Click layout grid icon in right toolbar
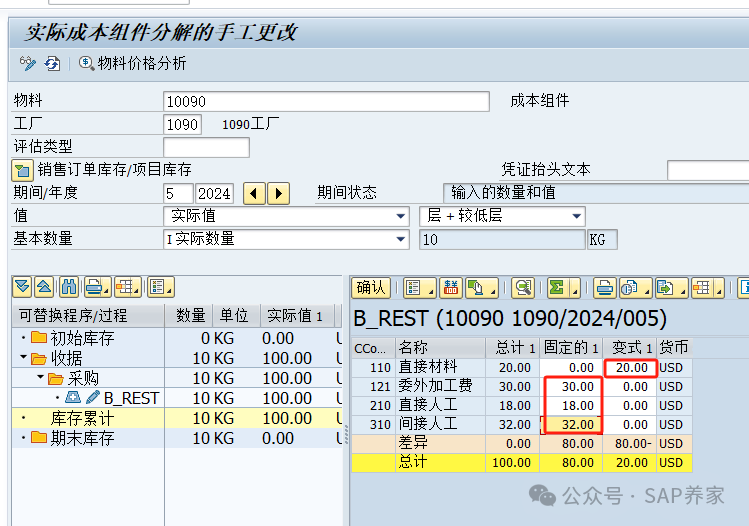Viewport: 749px width, 526px height. coord(702,288)
